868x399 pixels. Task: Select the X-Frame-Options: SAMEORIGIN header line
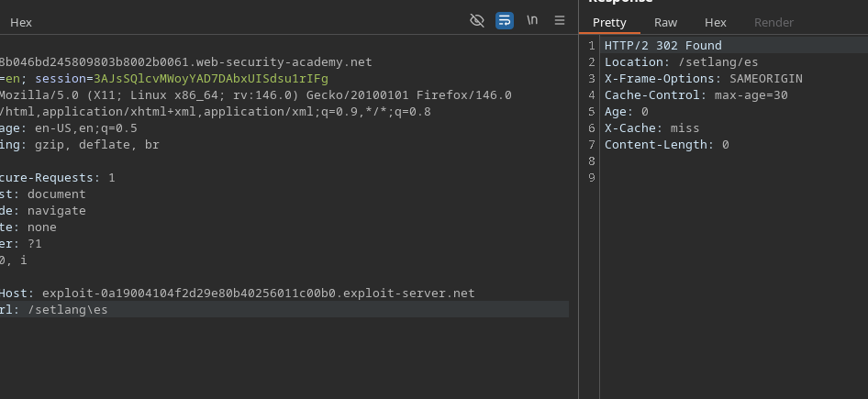703,79
